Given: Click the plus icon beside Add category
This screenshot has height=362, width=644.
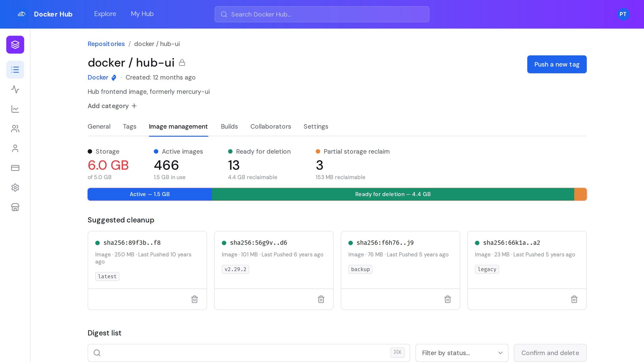Looking at the screenshot, I should [134, 106].
